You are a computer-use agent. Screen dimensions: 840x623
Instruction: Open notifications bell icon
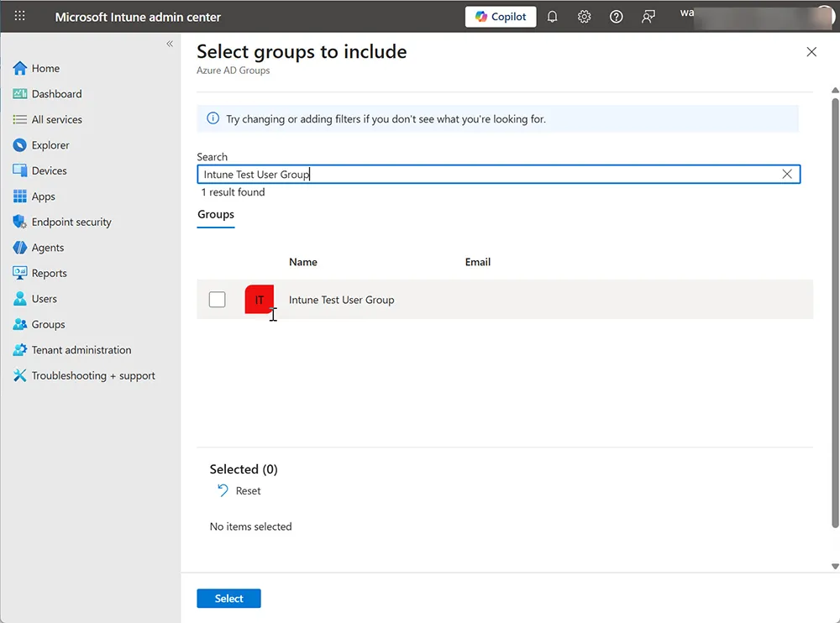552,16
